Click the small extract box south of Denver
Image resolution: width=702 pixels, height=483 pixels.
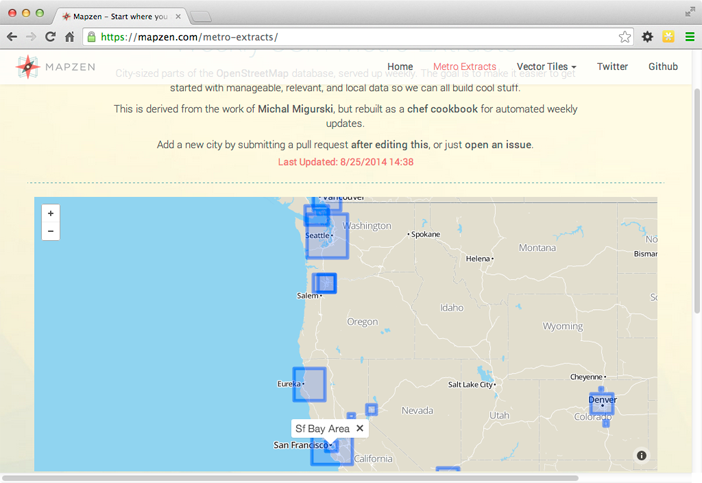tap(606, 423)
